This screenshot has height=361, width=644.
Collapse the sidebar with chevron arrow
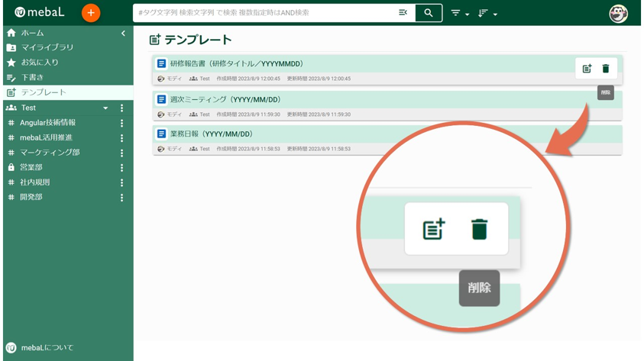point(123,34)
